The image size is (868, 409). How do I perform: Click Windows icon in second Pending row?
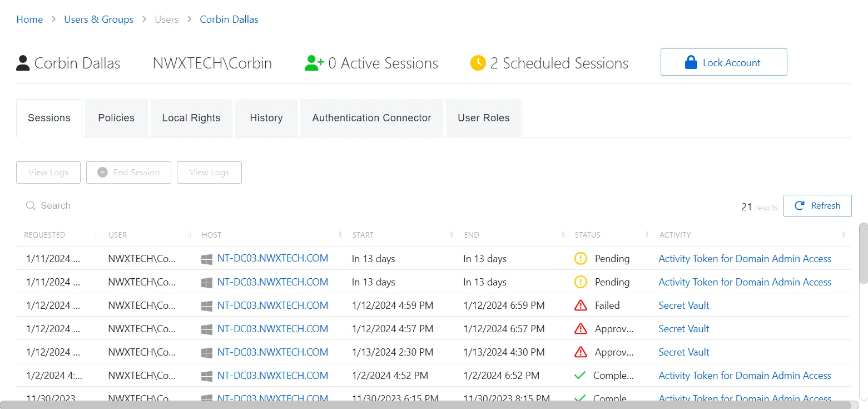point(207,283)
